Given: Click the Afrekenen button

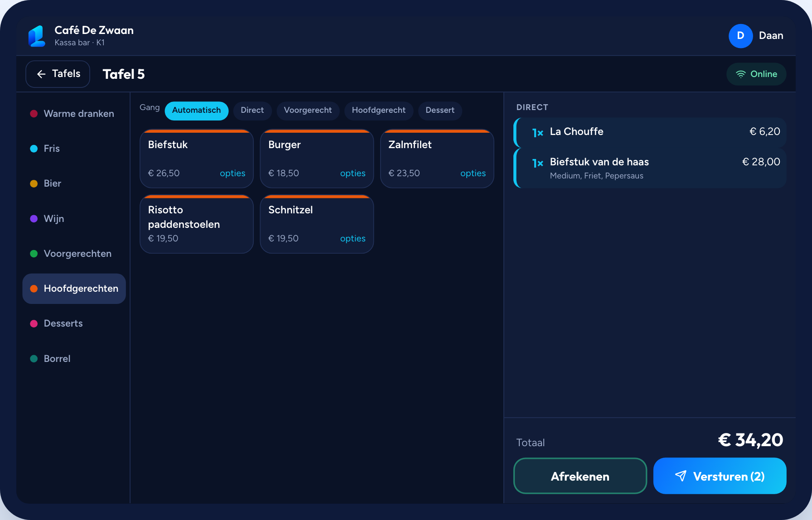Looking at the screenshot, I should click(x=580, y=476).
